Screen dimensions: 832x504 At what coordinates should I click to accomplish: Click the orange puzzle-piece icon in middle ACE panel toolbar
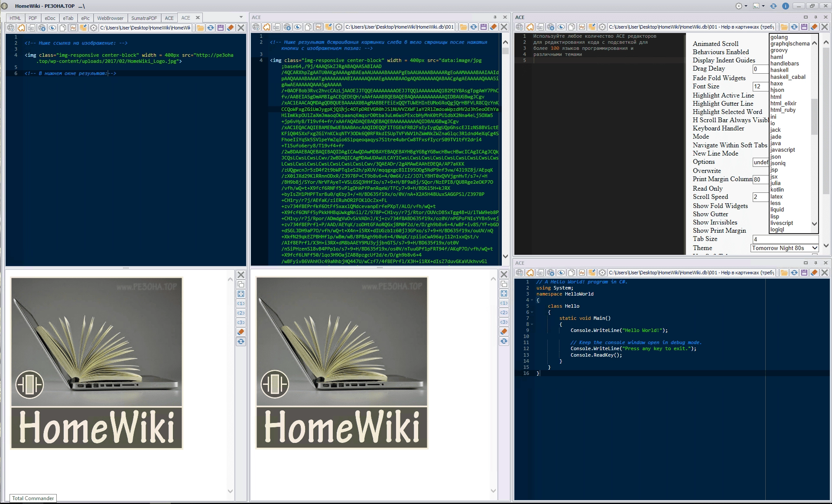(266, 27)
